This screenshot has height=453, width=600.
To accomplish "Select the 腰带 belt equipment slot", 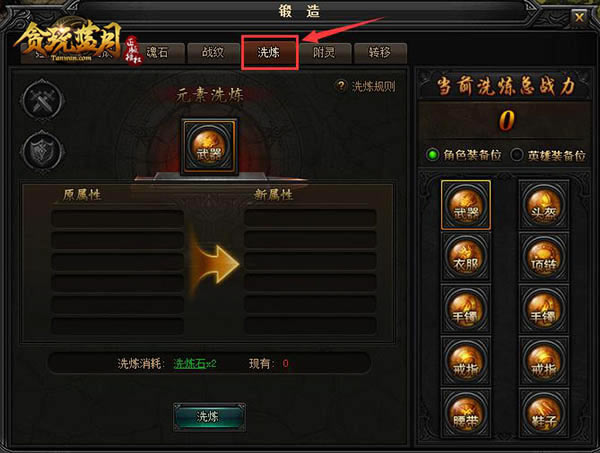I will tap(466, 413).
